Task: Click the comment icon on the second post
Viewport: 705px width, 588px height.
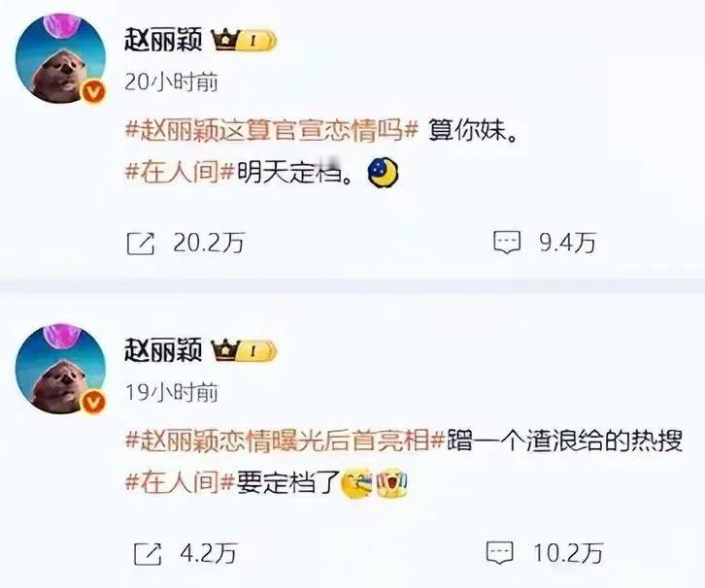Action: point(499,552)
